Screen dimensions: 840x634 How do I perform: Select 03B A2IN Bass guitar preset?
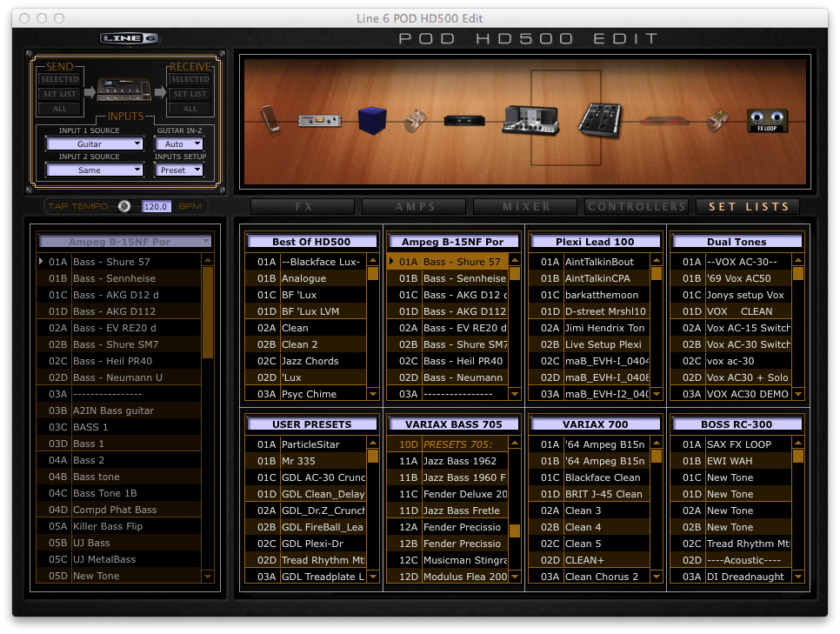click(x=119, y=410)
